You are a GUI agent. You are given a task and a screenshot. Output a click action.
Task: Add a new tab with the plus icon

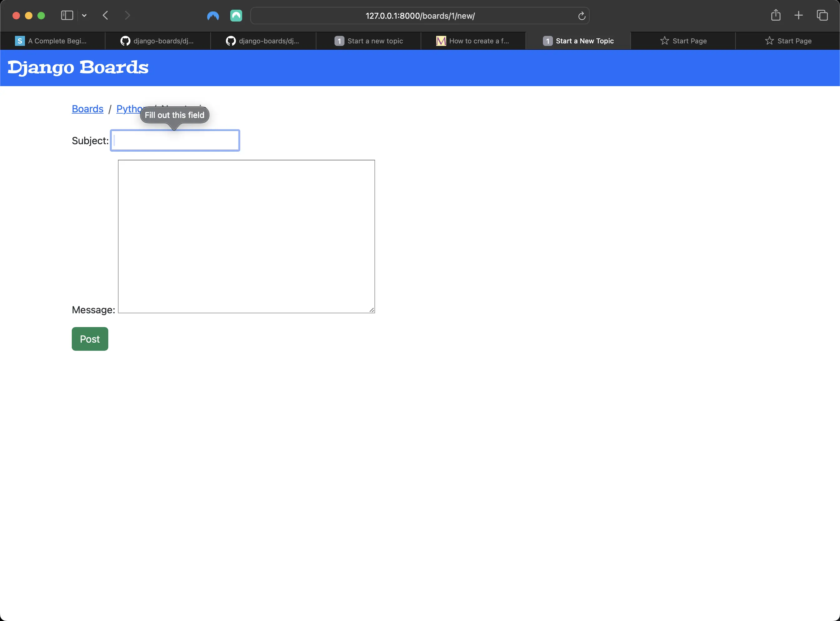(x=799, y=15)
